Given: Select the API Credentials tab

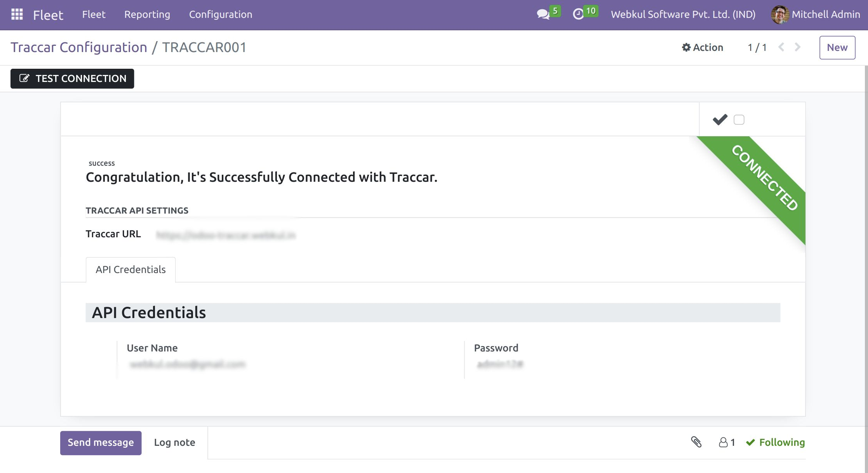Looking at the screenshot, I should click(x=130, y=270).
